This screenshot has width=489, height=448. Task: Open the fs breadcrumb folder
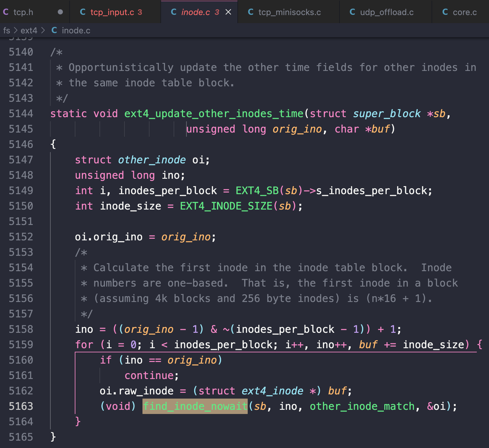tap(6, 30)
